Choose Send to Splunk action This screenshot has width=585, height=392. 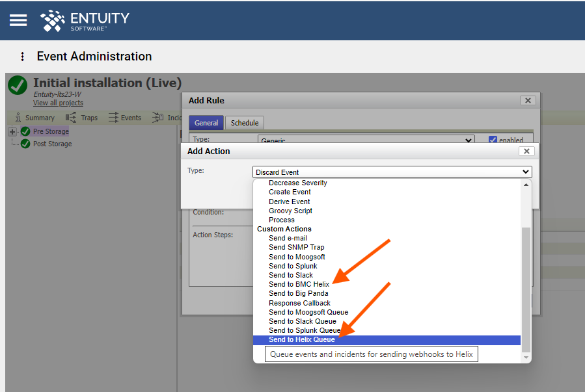tap(293, 266)
